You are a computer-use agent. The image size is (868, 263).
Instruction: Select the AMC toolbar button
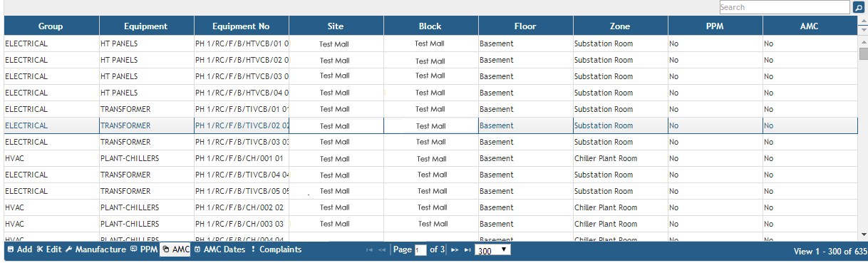(175, 249)
